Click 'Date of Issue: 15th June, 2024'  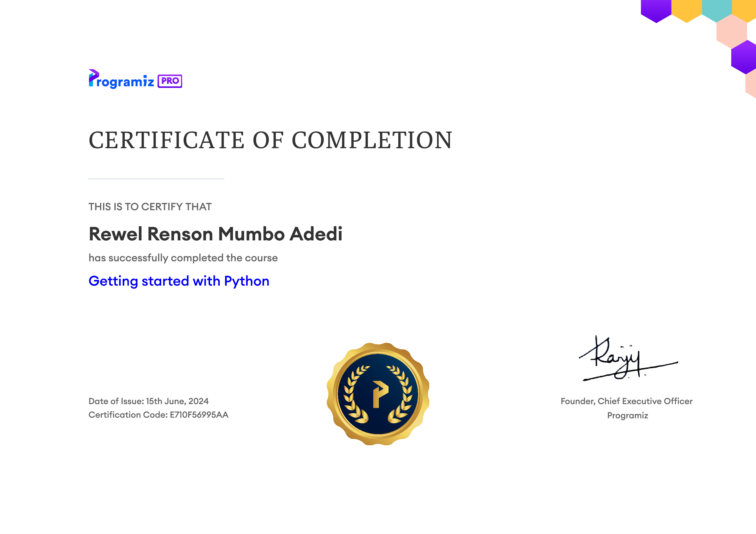pos(148,401)
